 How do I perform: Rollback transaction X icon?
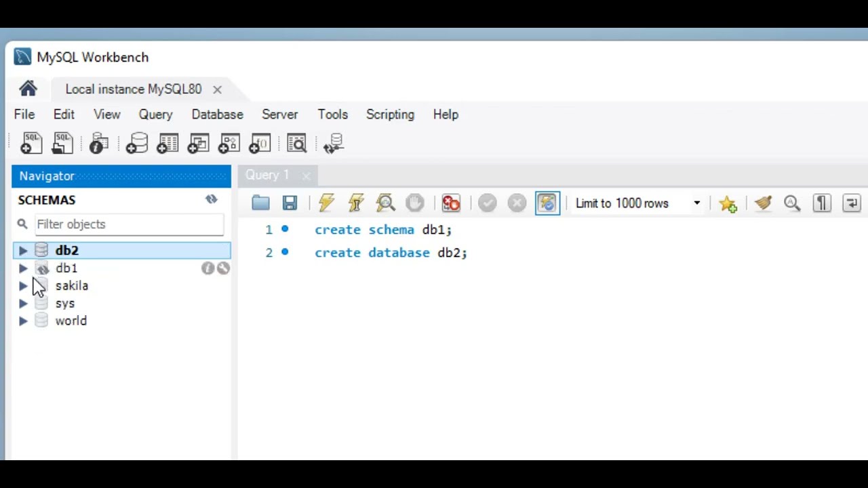[x=517, y=203]
